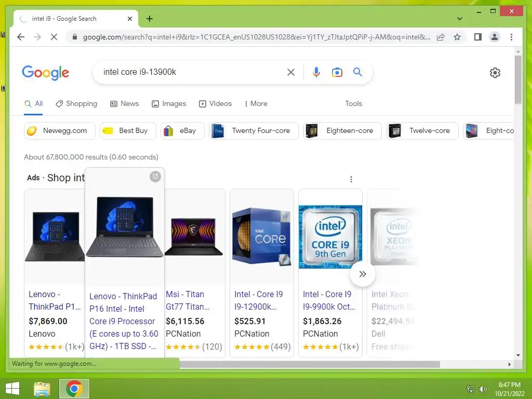Bookmark this page with star icon
The image size is (532, 399).
tap(457, 37)
